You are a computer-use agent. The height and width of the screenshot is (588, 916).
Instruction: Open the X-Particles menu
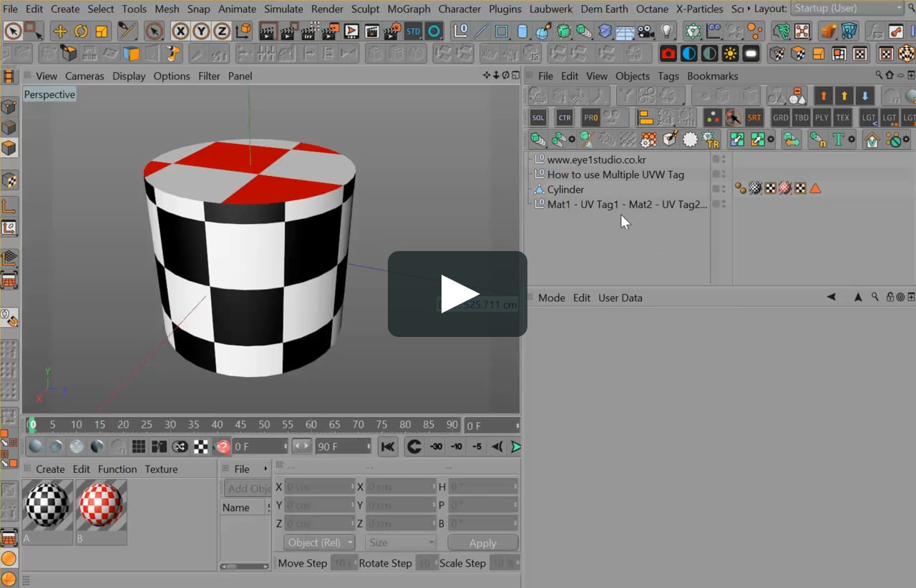[x=699, y=9]
